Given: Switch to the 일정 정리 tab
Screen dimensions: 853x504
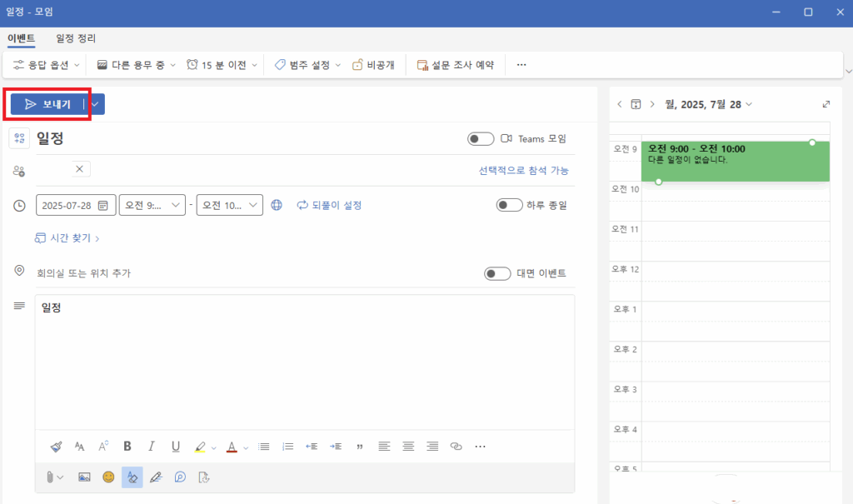Looking at the screenshot, I should coord(77,38).
